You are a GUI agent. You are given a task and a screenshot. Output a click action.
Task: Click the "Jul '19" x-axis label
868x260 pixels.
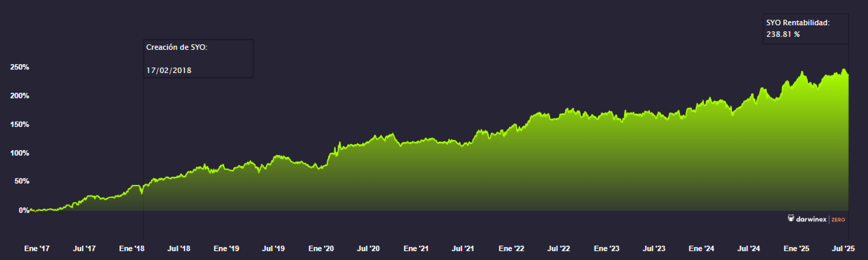pyautogui.click(x=273, y=248)
